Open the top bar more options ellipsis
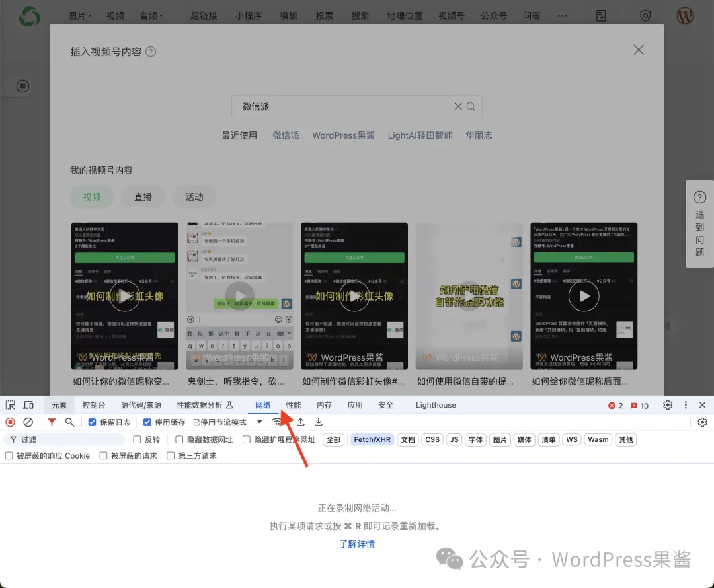 pyautogui.click(x=563, y=16)
